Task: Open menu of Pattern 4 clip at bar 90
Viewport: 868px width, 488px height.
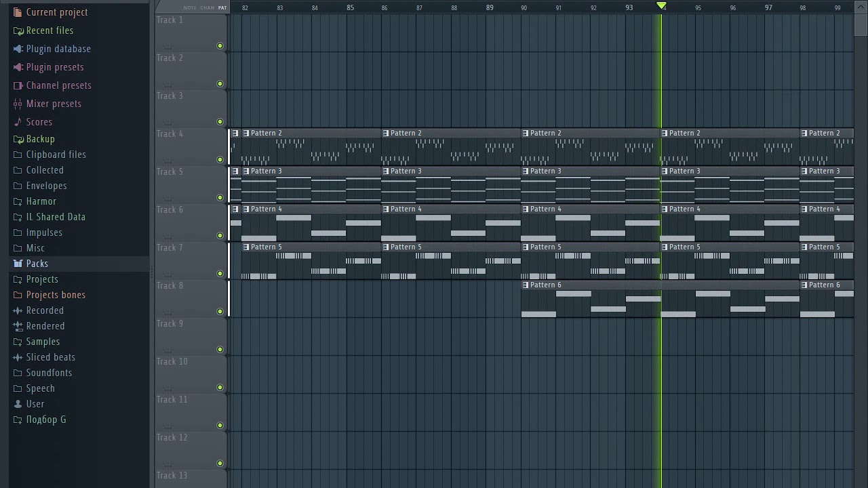Action: [526, 209]
